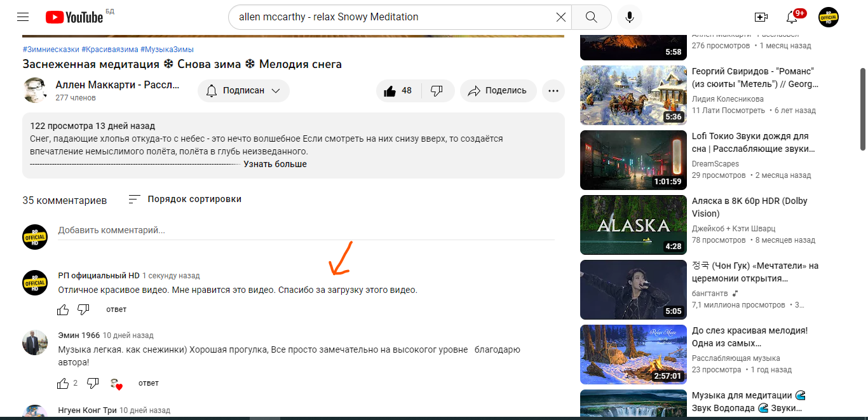Viewport: 868px width, 420px height.
Task: Open Нгуен Конг Три commenter name
Action: click(88, 410)
